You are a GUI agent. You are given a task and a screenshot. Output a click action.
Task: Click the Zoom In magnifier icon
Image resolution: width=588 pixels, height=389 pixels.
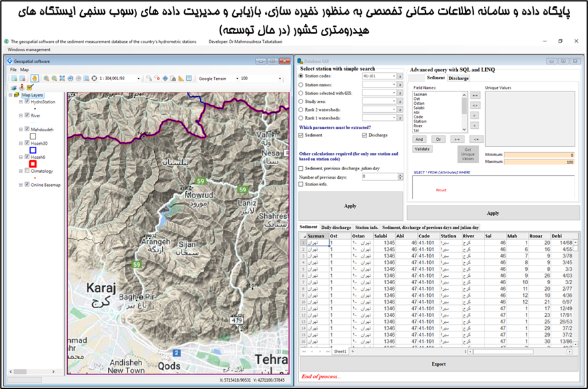(46, 78)
